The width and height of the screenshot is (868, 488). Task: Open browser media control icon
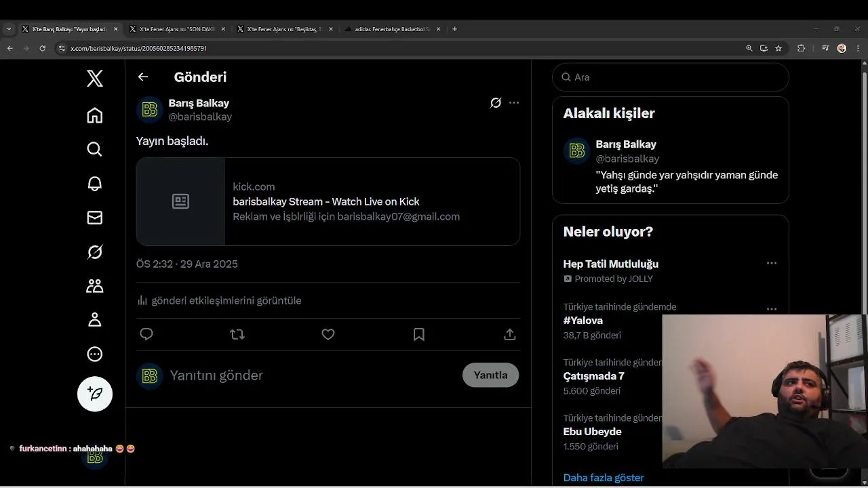tap(825, 48)
